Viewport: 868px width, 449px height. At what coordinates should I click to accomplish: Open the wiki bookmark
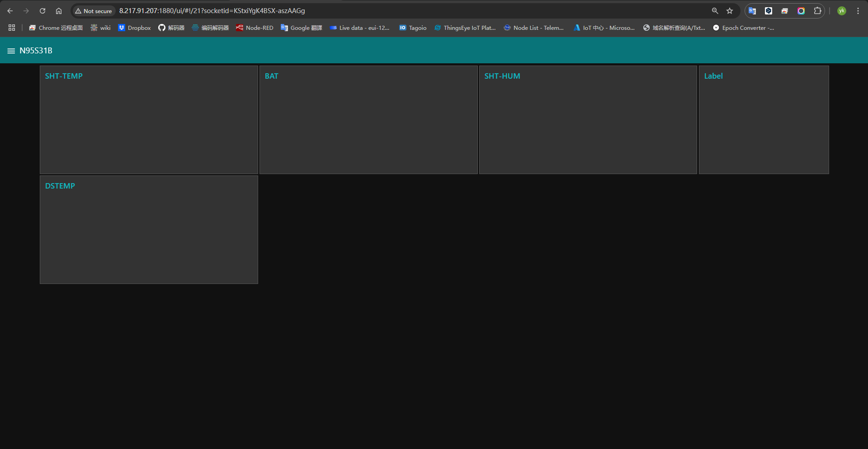pyautogui.click(x=100, y=28)
